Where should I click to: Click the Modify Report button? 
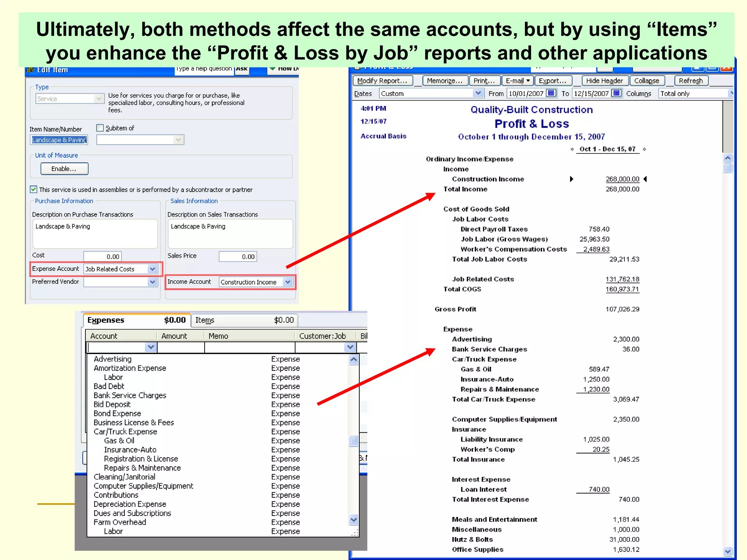tap(382, 81)
